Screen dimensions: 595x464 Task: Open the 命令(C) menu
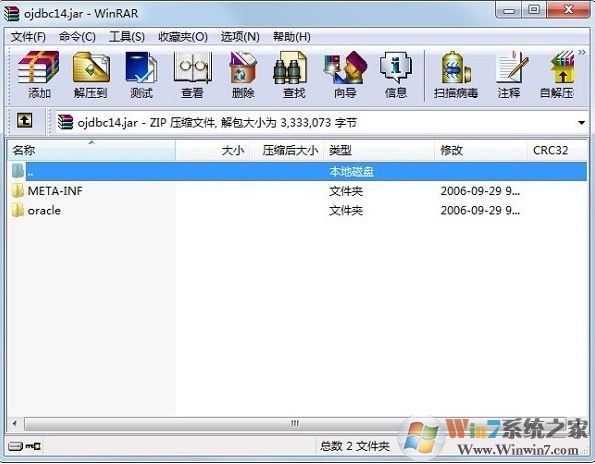point(77,37)
